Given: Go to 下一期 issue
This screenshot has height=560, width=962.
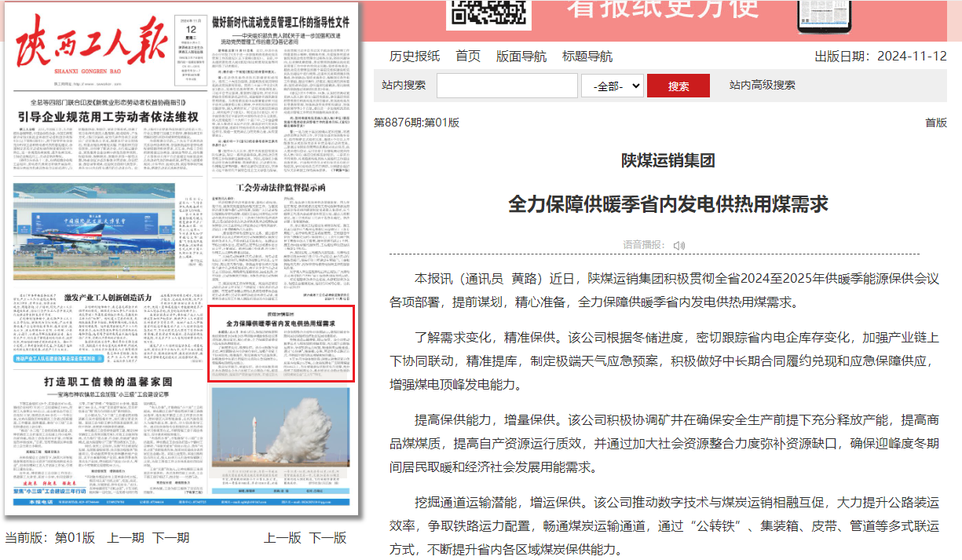Looking at the screenshot, I should coord(171,537).
